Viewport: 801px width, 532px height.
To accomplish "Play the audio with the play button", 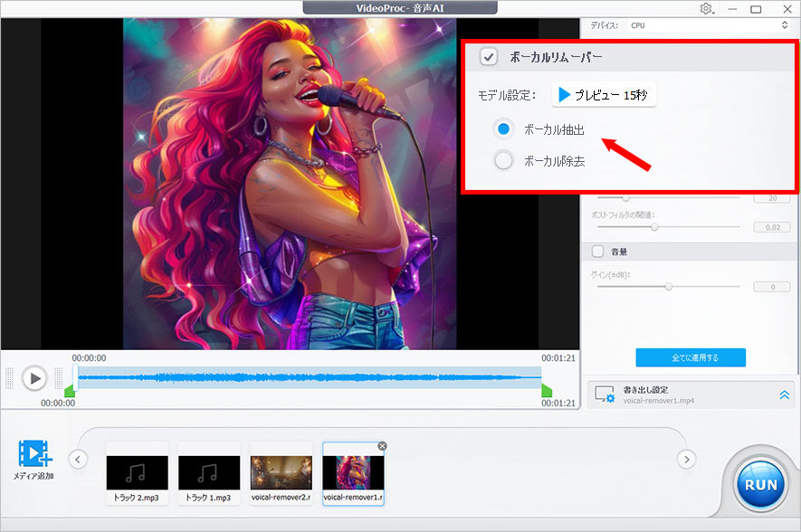I will pos(34,378).
